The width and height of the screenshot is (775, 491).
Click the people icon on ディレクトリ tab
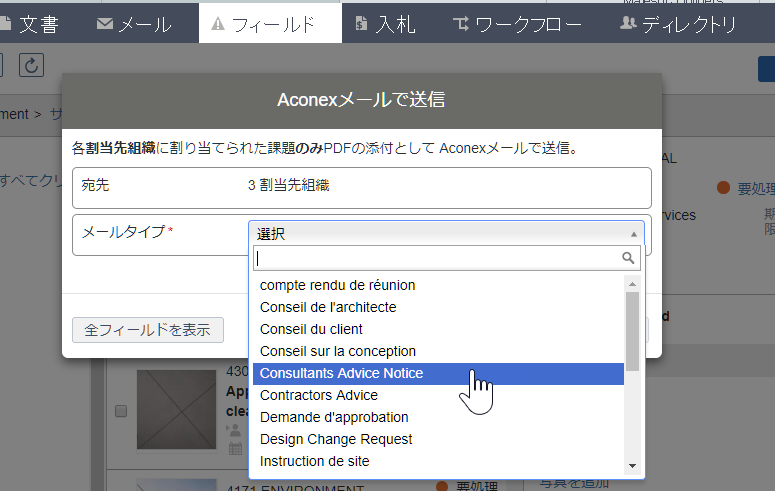628,23
